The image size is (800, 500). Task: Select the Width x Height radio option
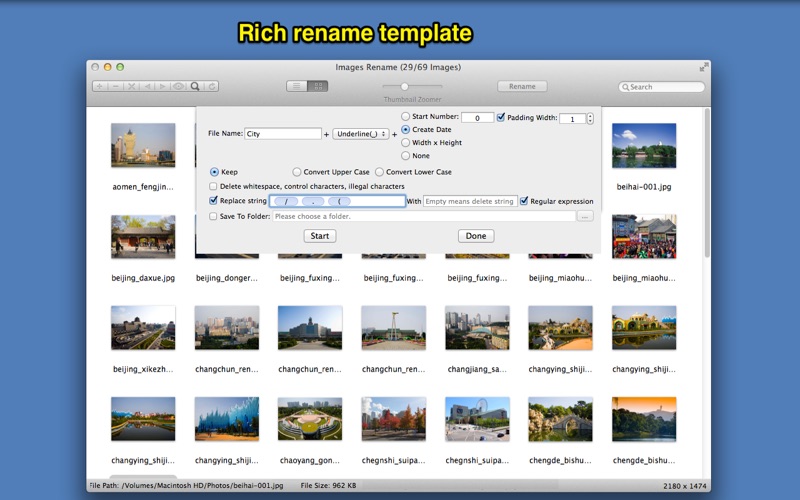click(405, 143)
